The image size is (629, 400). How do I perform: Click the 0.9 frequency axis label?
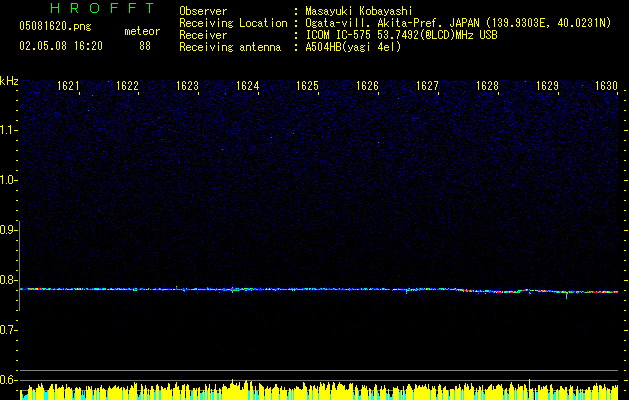pos(9,229)
